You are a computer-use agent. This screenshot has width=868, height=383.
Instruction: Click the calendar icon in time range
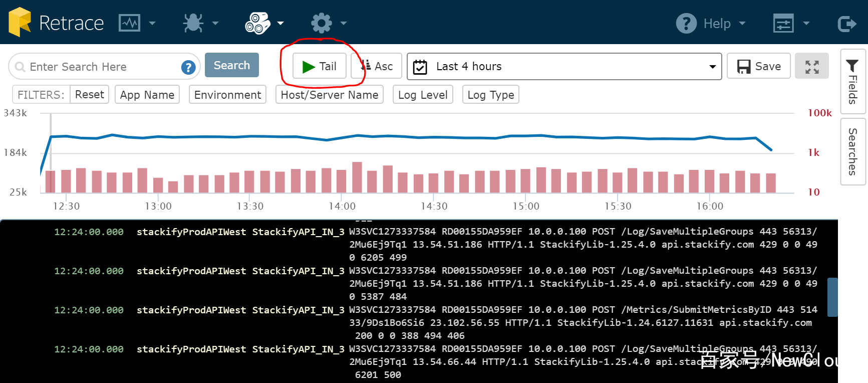(420, 67)
